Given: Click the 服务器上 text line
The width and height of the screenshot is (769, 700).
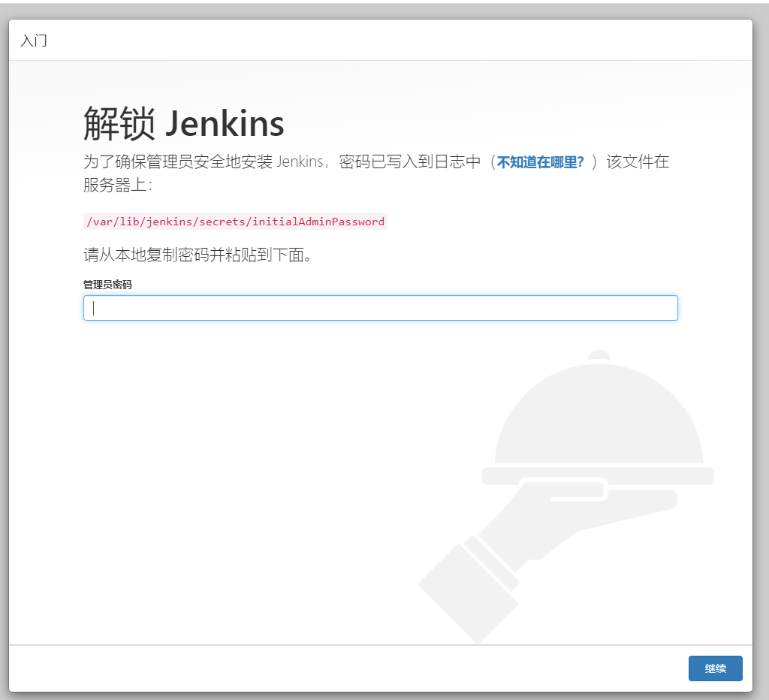Looking at the screenshot, I should [117, 186].
